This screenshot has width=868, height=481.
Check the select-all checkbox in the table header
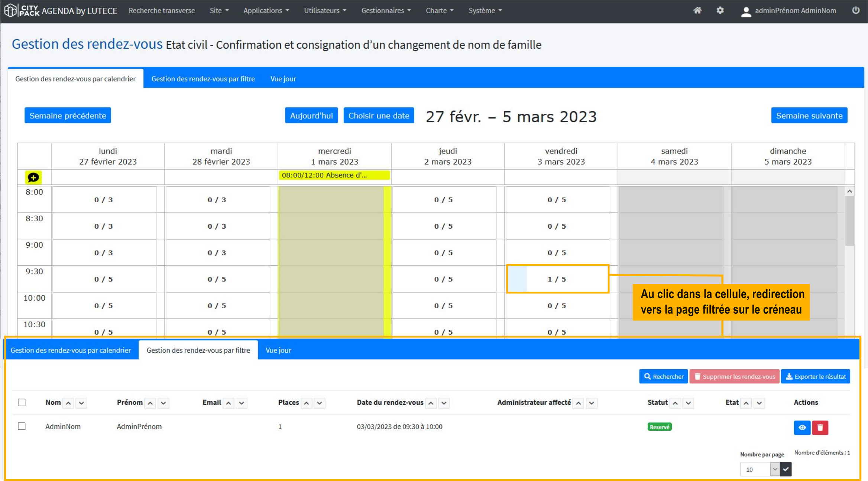(x=21, y=402)
